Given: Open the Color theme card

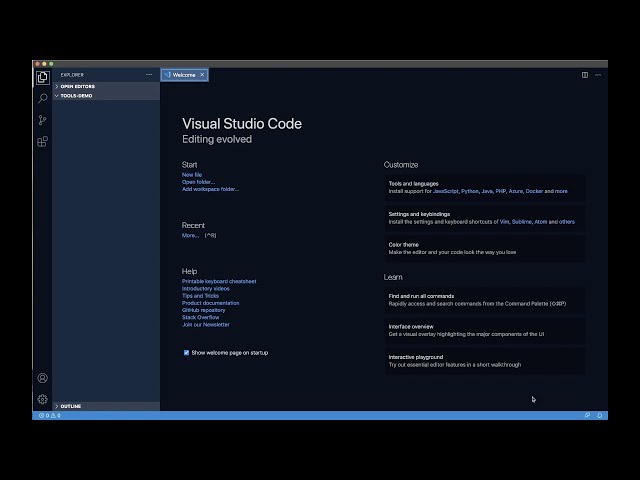Looking at the screenshot, I should click(x=485, y=248).
